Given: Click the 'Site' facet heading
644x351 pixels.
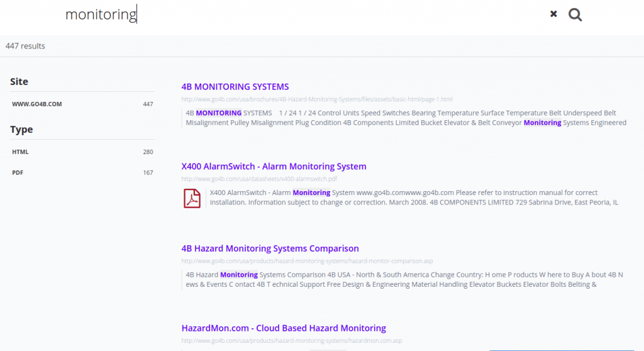Looking at the screenshot, I should [x=19, y=81].
